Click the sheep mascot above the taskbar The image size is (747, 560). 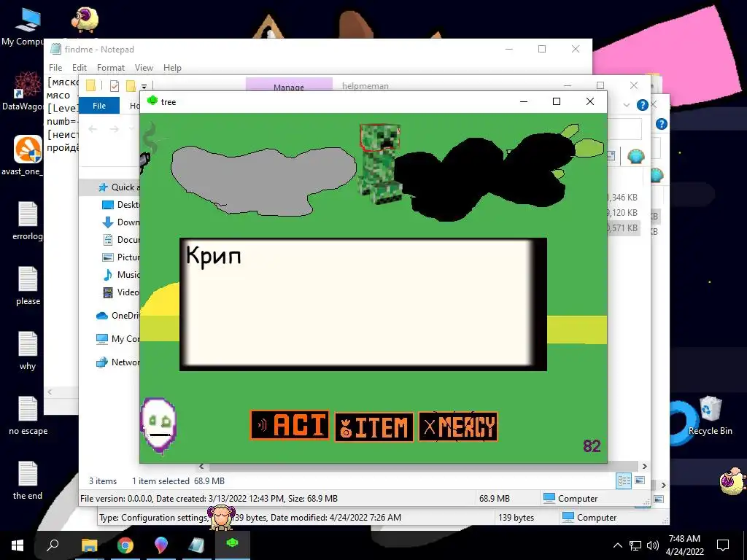click(x=222, y=517)
